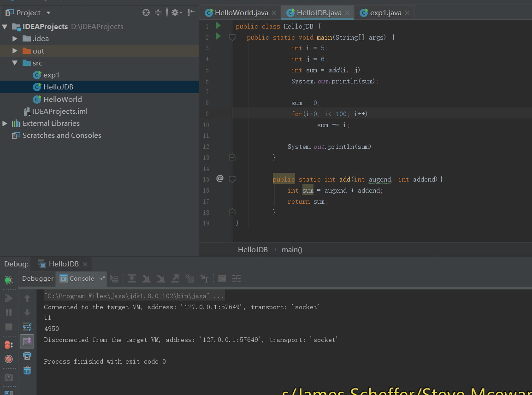The width and height of the screenshot is (532, 395).
Task: Click the Step Into debugger icon
Action: point(146,278)
